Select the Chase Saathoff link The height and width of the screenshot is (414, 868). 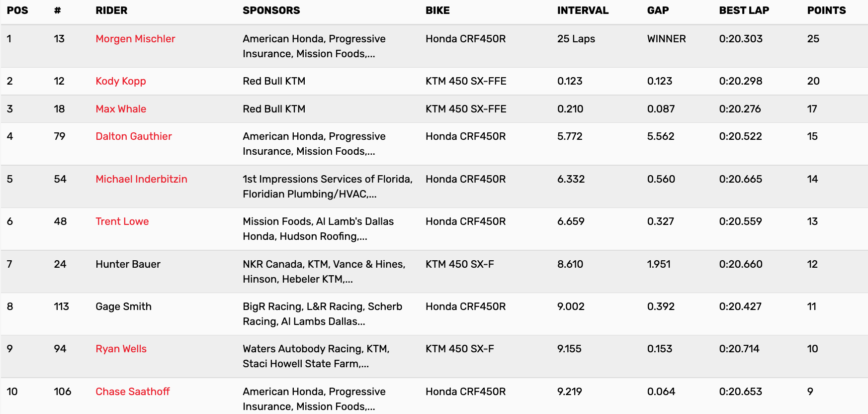click(x=133, y=392)
